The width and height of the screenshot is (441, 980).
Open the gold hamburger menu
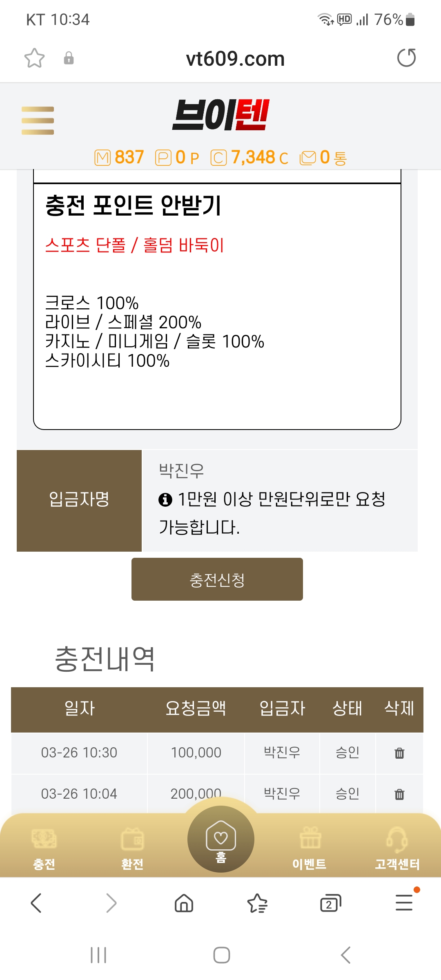point(38,120)
